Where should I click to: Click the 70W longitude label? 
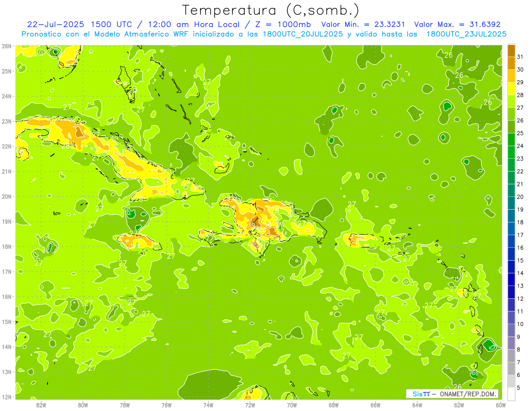point(292,404)
